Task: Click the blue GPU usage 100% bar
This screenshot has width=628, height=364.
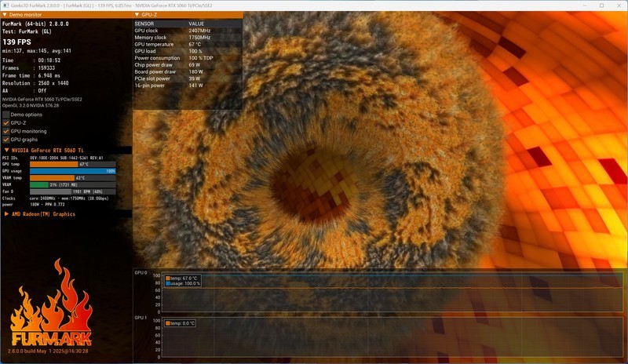Action: 72,171
